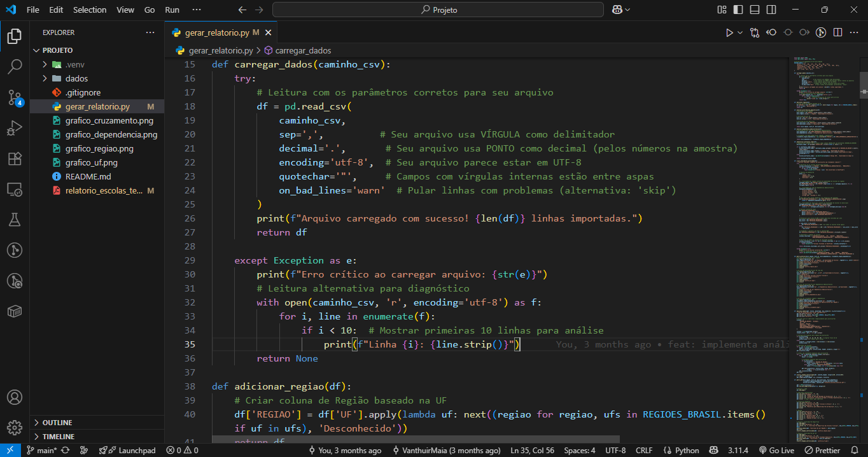Toggle the primary sidebar visibility

[738, 10]
